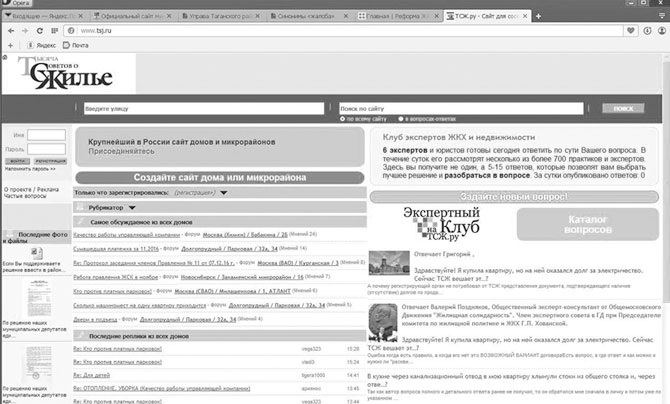Switch to Управа Таганского tab
The image size is (670, 404).
click(x=221, y=16)
